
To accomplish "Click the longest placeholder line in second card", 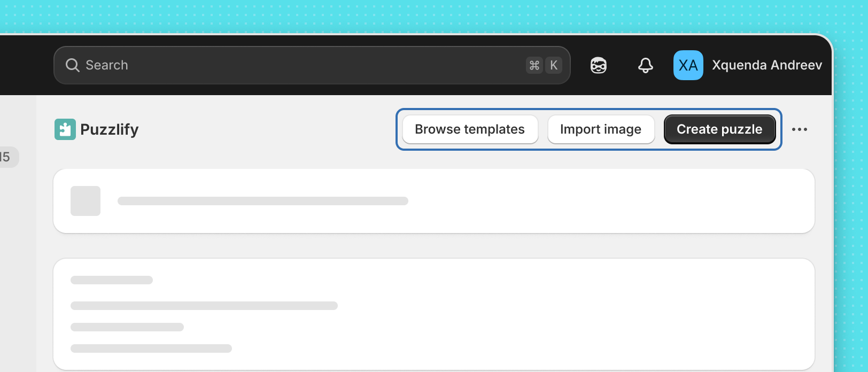I will point(204,306).
